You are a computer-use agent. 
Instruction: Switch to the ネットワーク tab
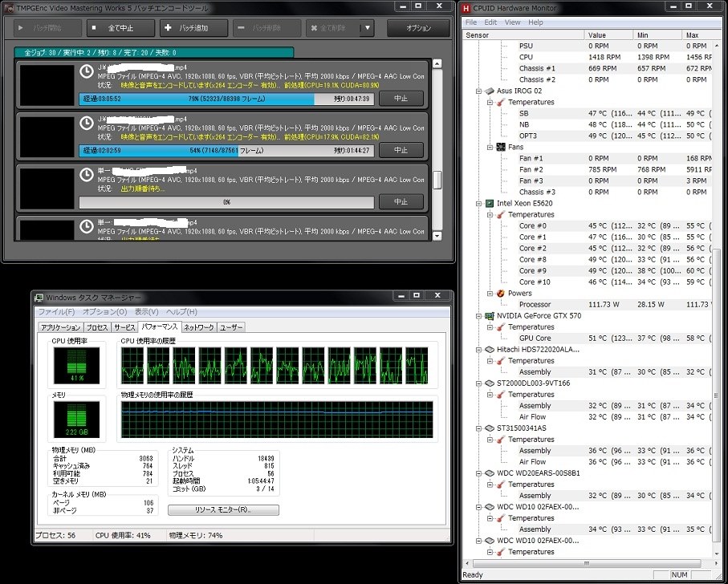click(199, 327)
